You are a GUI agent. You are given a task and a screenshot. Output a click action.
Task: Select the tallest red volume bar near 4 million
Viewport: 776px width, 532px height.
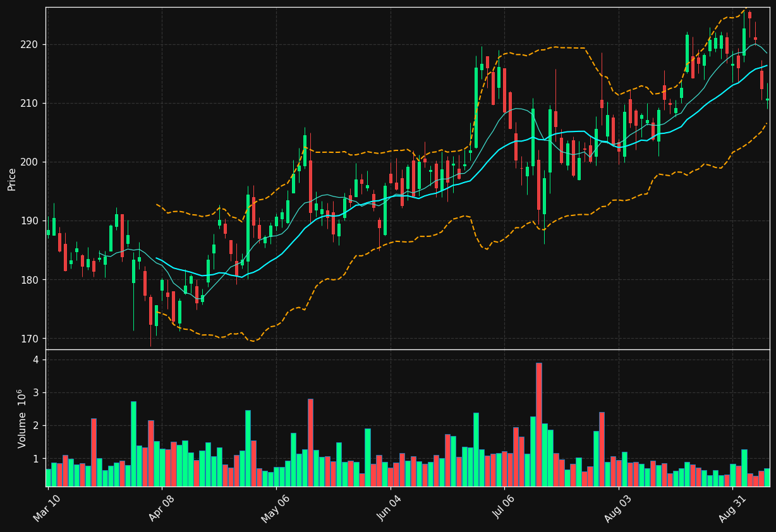[539, 425]
